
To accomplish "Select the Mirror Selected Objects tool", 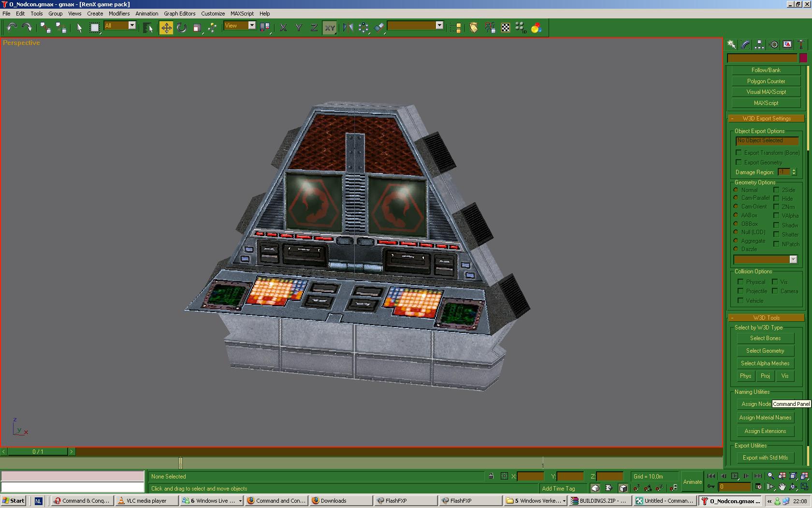I will click(348, 28).
